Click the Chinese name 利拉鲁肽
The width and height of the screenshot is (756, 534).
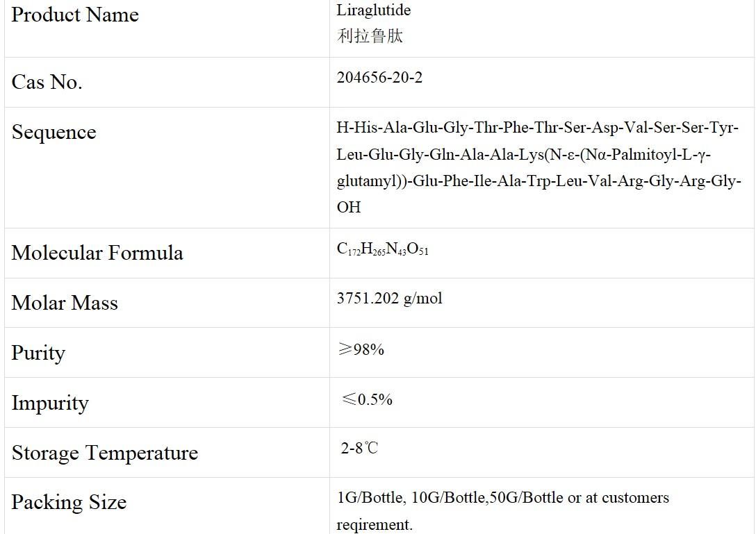coord(370,36)
